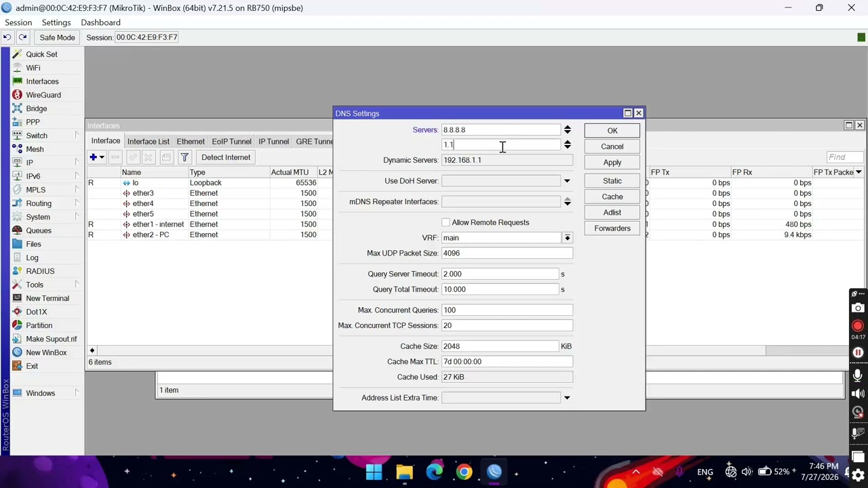Select the ether1 - internet interface row

(210, 224)
